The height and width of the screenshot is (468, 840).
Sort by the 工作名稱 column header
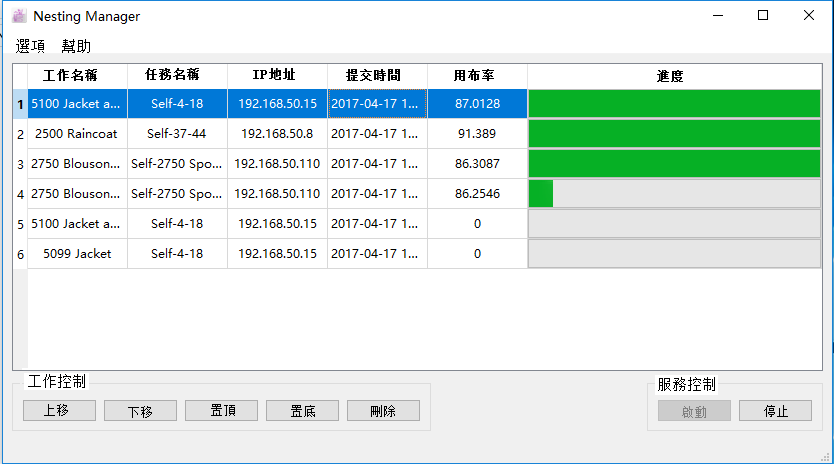pyautogui.click(x=70, y=76)
